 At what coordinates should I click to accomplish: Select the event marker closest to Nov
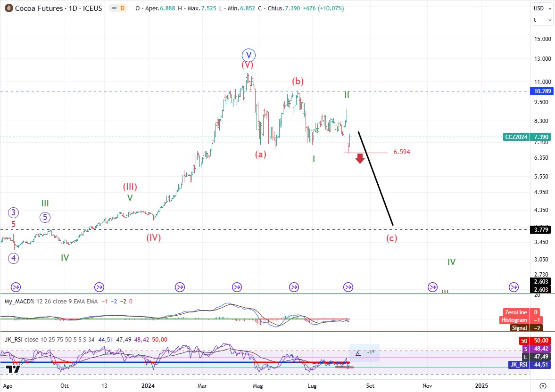(432, 287)
